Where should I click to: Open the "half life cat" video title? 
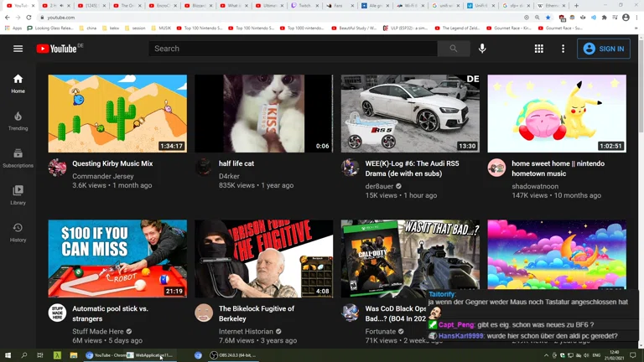(236, 163)
